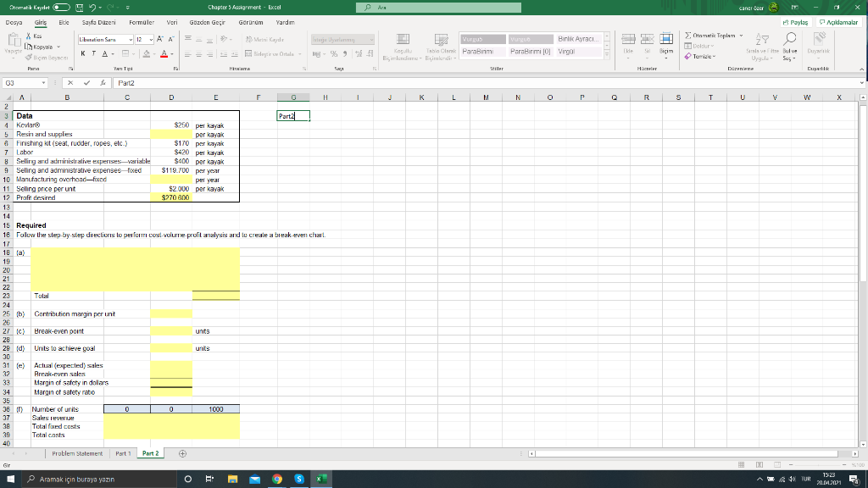Switch to the Part 1 sheet

(123, 453)
